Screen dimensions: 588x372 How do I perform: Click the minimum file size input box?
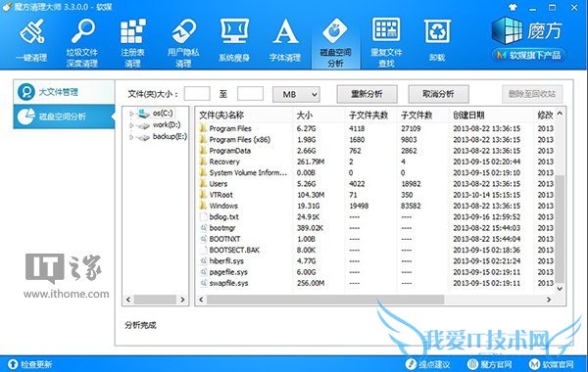[x=197, y=94]
